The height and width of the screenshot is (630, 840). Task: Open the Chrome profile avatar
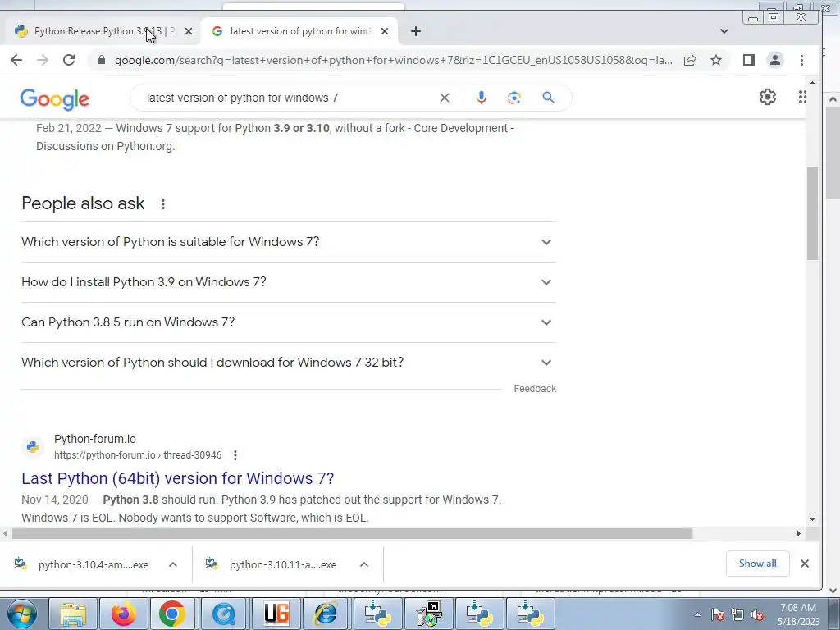click(775, 60)
